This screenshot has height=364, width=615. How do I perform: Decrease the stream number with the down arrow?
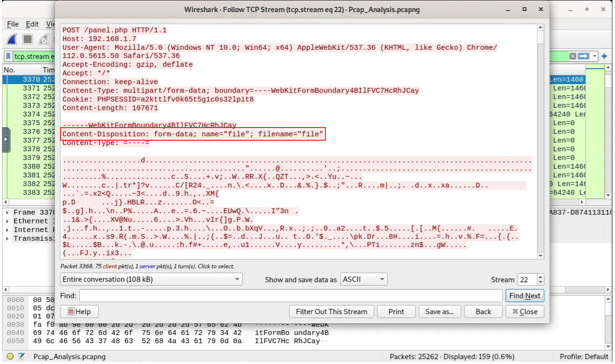pyautogui.click(x=541, y=283)
